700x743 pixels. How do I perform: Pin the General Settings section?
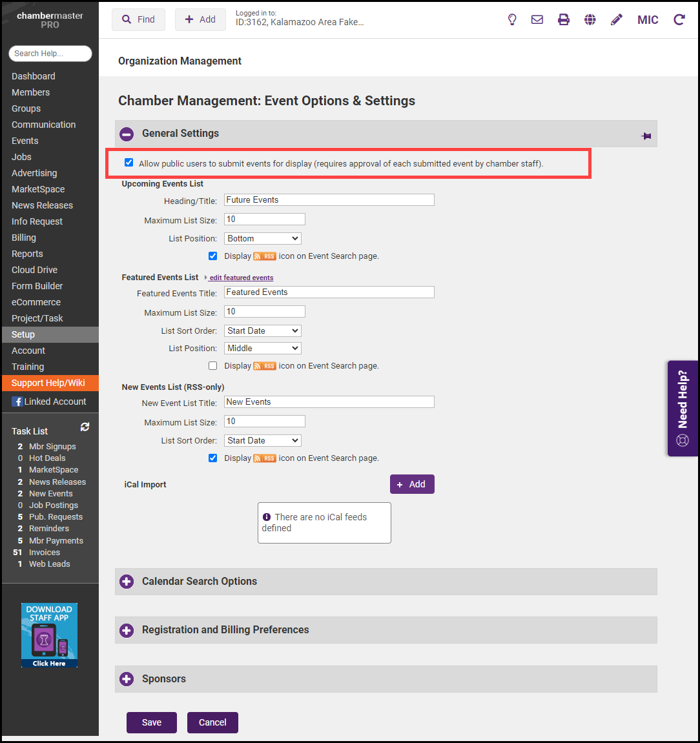(646, 136)
